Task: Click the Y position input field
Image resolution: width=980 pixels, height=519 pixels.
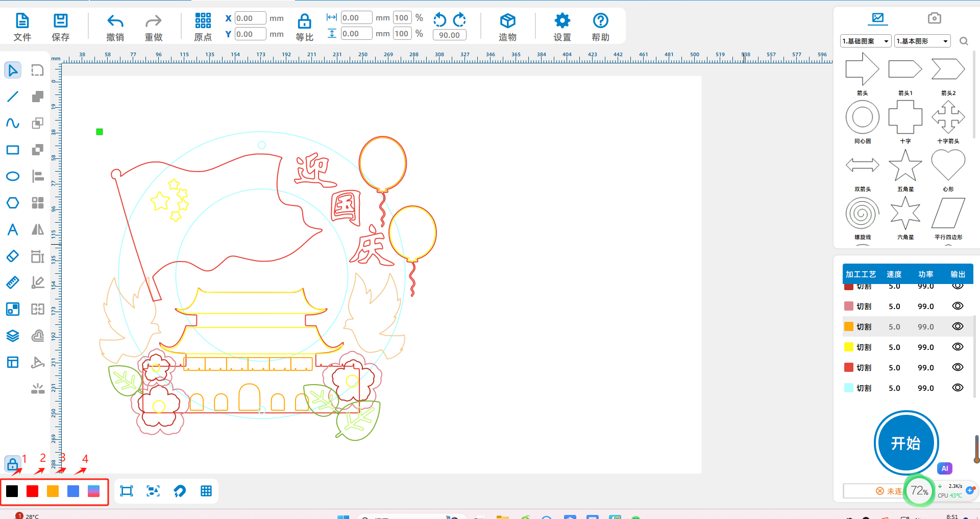Action: coord(250,34)
